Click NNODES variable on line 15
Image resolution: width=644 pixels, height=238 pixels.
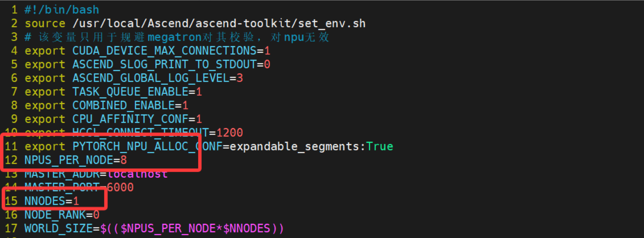click(45, 201)
